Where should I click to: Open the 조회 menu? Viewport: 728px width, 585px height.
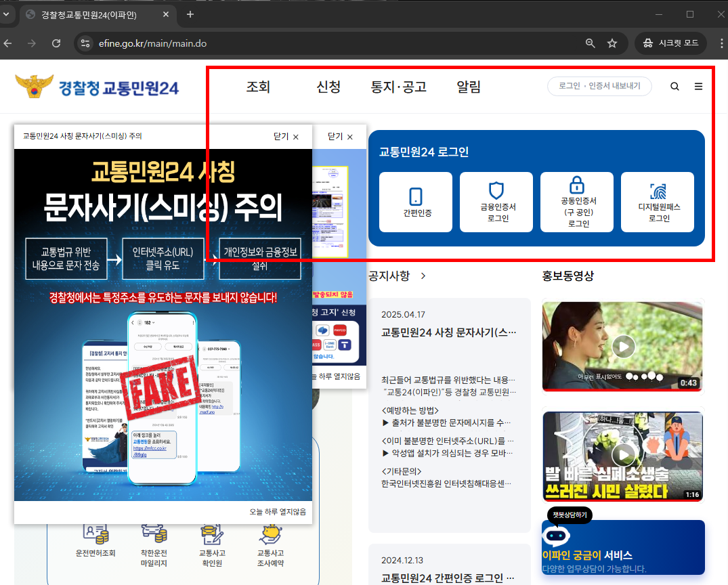pyautogui.click(x=258, y=86)
